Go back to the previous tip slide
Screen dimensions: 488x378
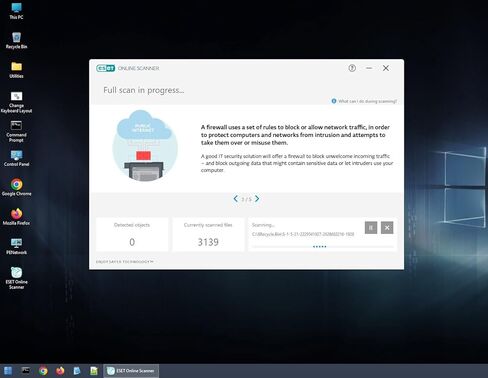[236, 199]
